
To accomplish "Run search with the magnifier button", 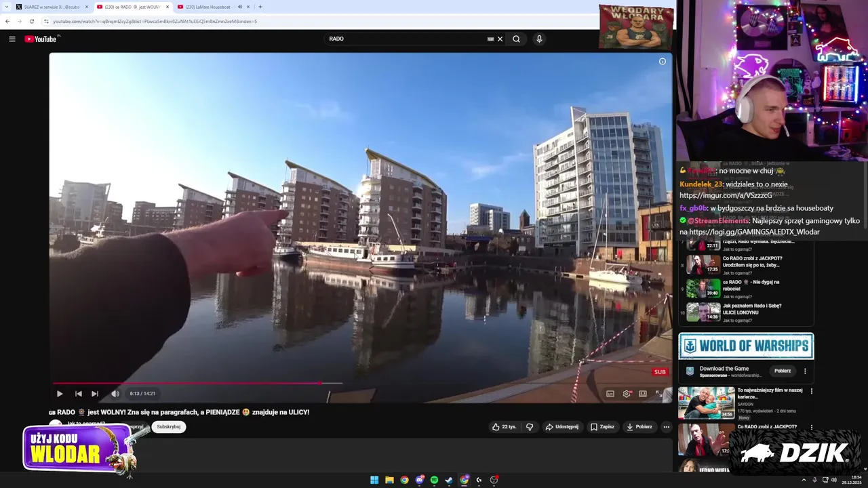I will pyautogui.click(x=516, y=39).
